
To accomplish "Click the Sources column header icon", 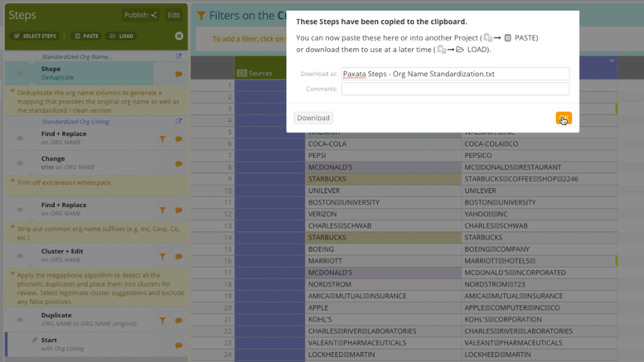I will click(242, 73).
